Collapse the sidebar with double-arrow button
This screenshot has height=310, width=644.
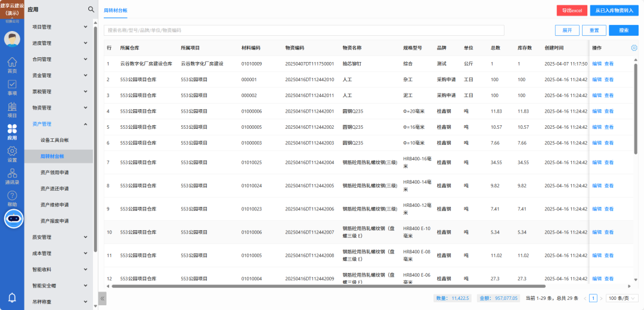click(103, 298)
